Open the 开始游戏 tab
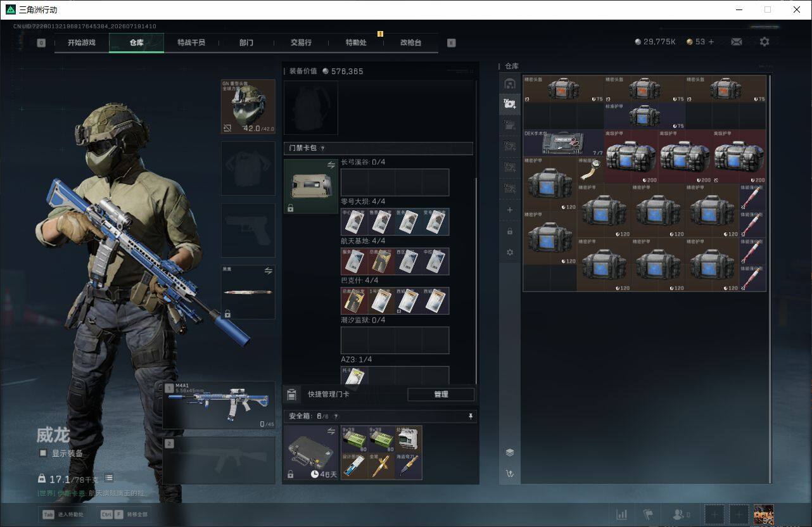The image size is (812, 527). 82,42
